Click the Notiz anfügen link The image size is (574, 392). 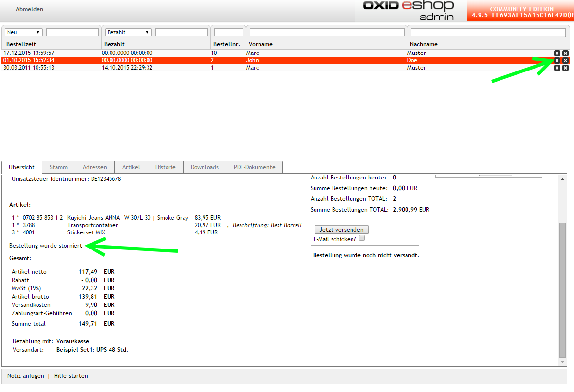point(26,376)
